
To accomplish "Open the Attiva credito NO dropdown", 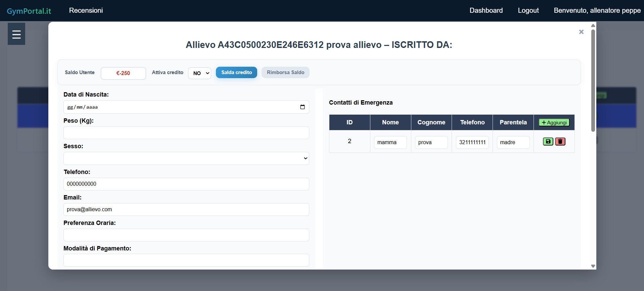I will coord(199,73).
